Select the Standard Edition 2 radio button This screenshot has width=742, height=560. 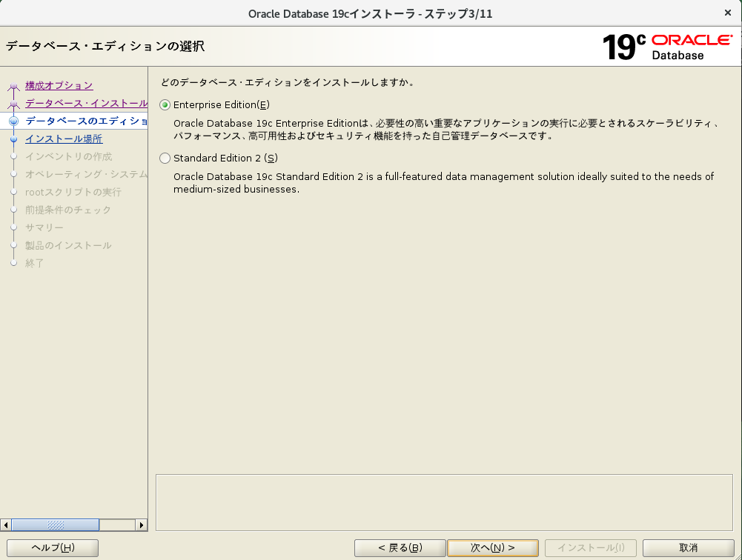coord(165,159)
